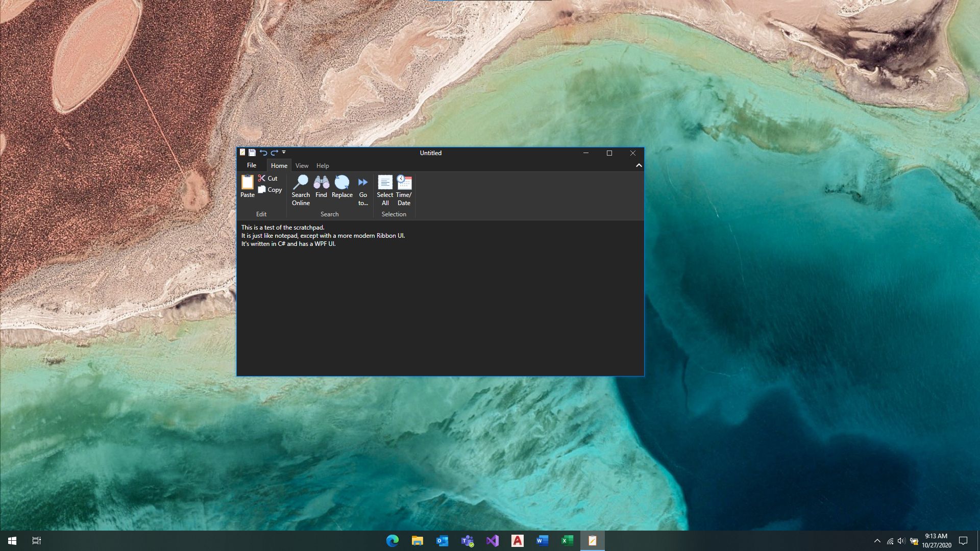This screenshot has height=551, width=980.
Task: Save the document from the quick access toolbar
Action: [x=252, y=153]
